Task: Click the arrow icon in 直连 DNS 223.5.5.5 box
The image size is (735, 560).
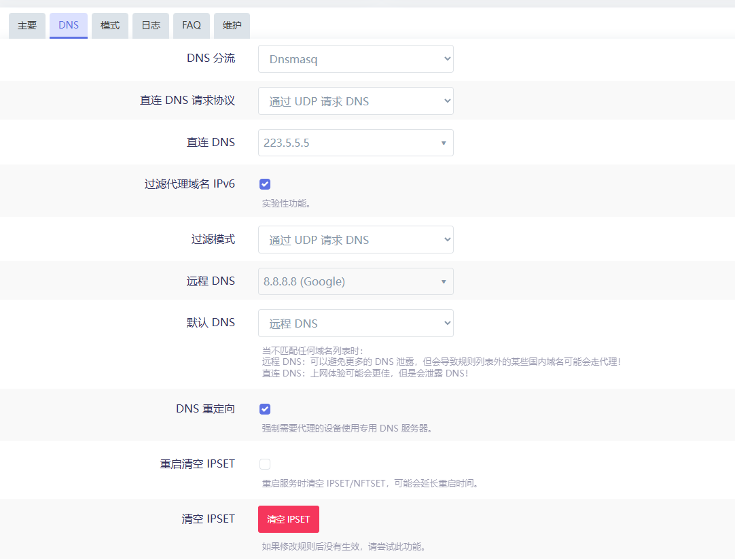Action: coord(444,143)
